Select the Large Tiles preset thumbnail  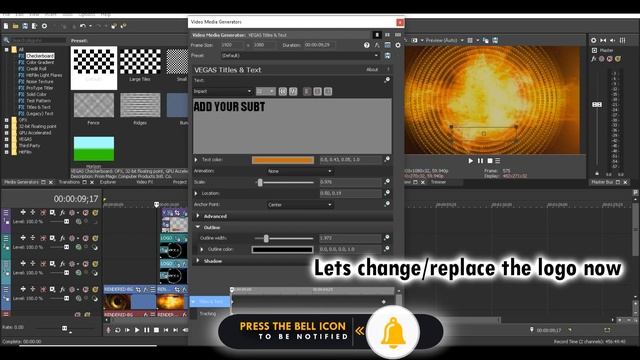(140, 62)
